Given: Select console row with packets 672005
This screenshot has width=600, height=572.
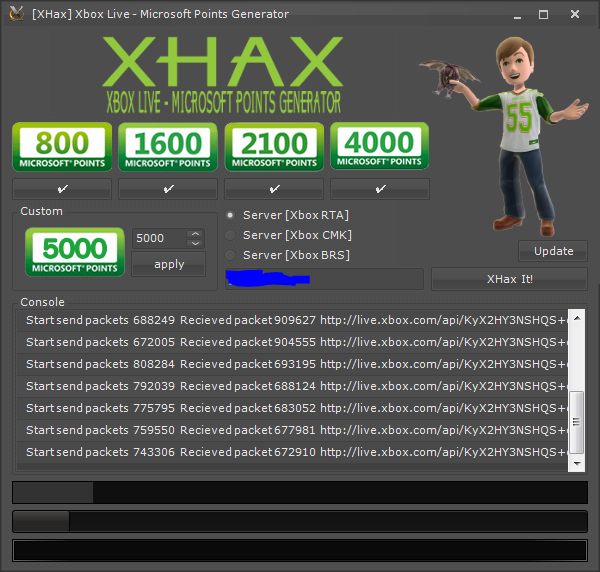Looking at the screenshot, I should [x=293, y=342].
